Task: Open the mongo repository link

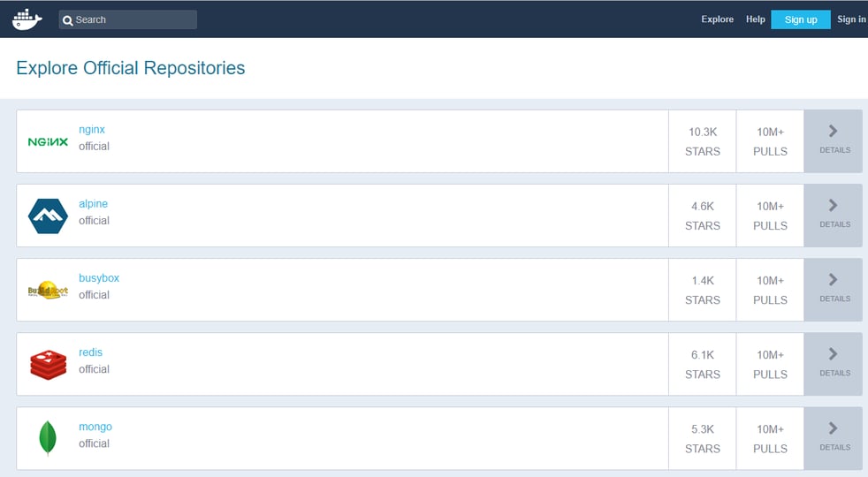Action: pyautogui.click(x=95, y=427)
